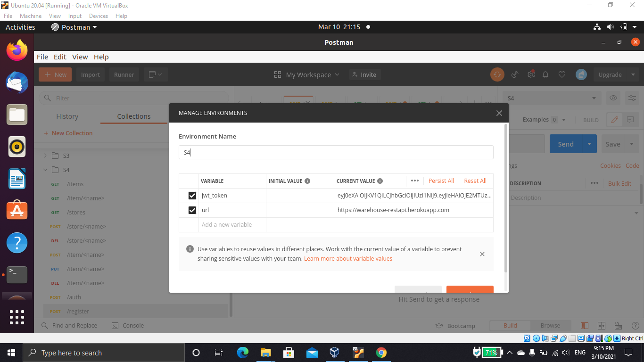Collapse the S4 collection folder
Screen dimensions: 644x362
tap(45, 170)
